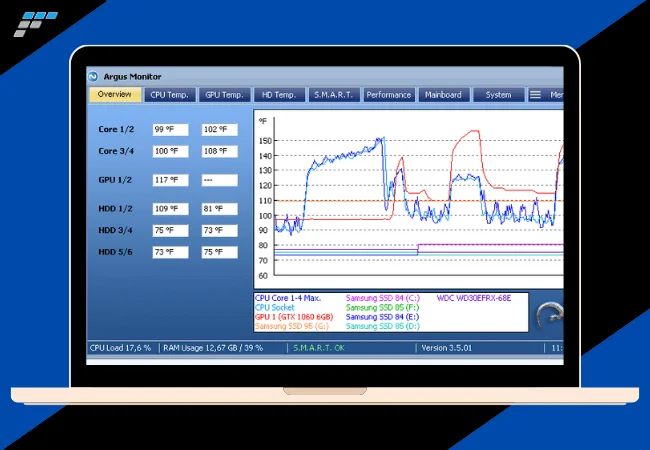Click the blue site logo
The image size is (650, 450).
(35, 24)
